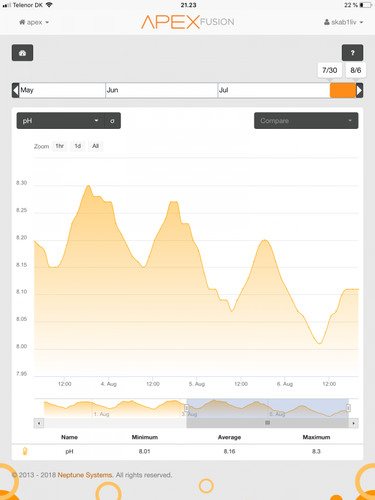Click the pH probe icon in table
The height and width of the screenshot is (500, 375).
pos(25,451)
